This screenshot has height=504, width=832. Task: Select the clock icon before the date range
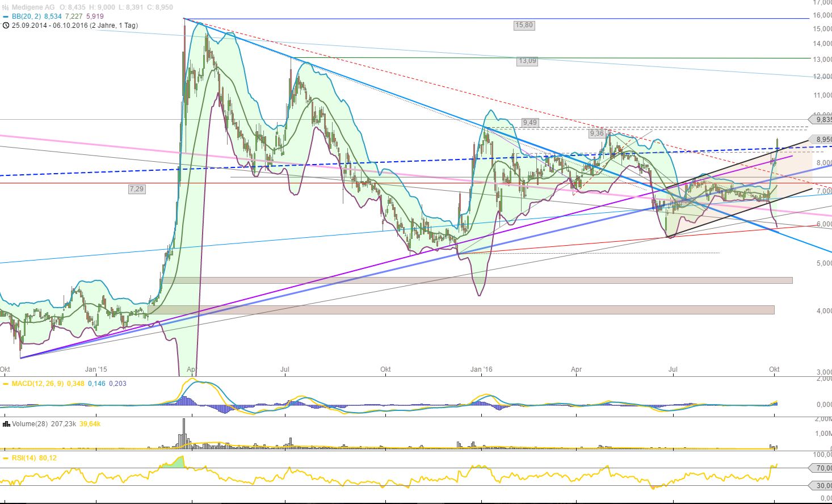pyautogui.click(x=6, y=25)
